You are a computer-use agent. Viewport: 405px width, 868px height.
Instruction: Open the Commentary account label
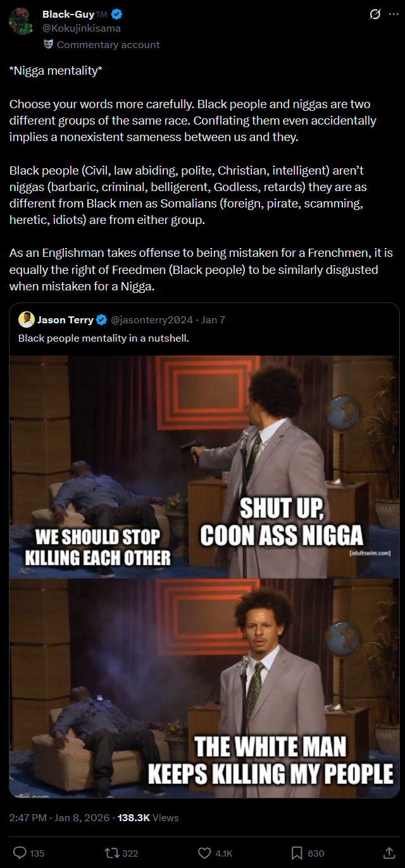[x=108, y=45]
